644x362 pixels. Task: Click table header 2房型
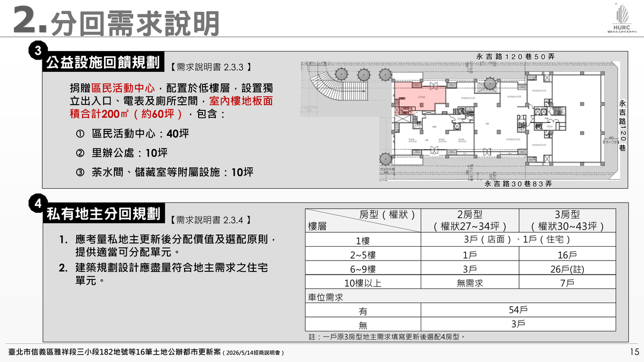pyautogui.click(x=470, y=220)
